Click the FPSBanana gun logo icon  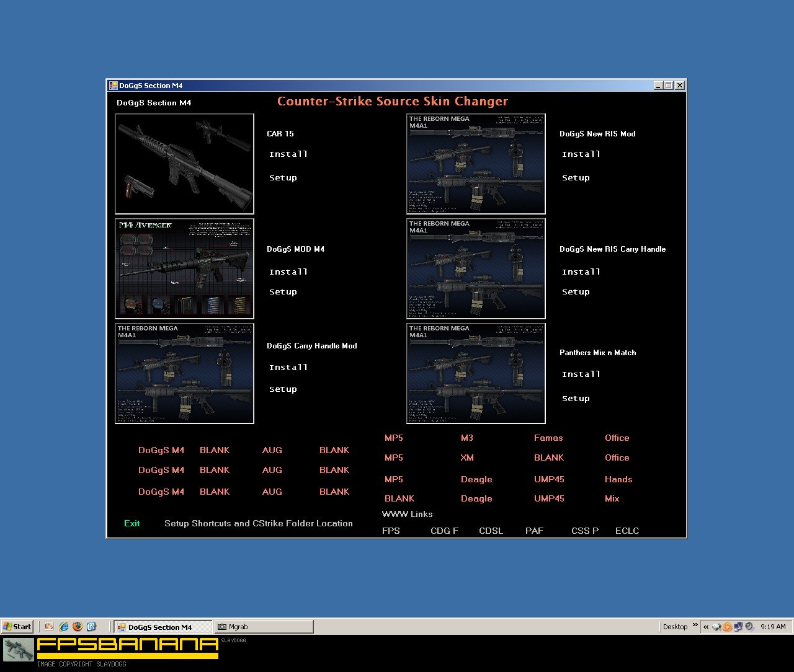18,650
